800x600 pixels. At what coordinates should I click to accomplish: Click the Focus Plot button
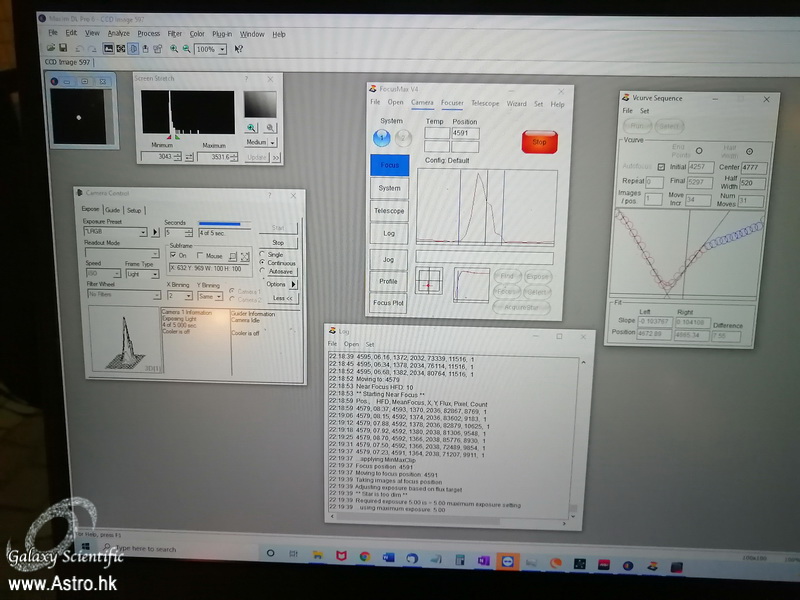(389, 302)
